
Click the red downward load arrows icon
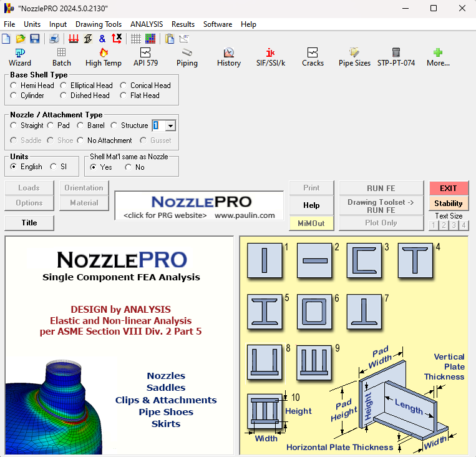pos(74,39)
